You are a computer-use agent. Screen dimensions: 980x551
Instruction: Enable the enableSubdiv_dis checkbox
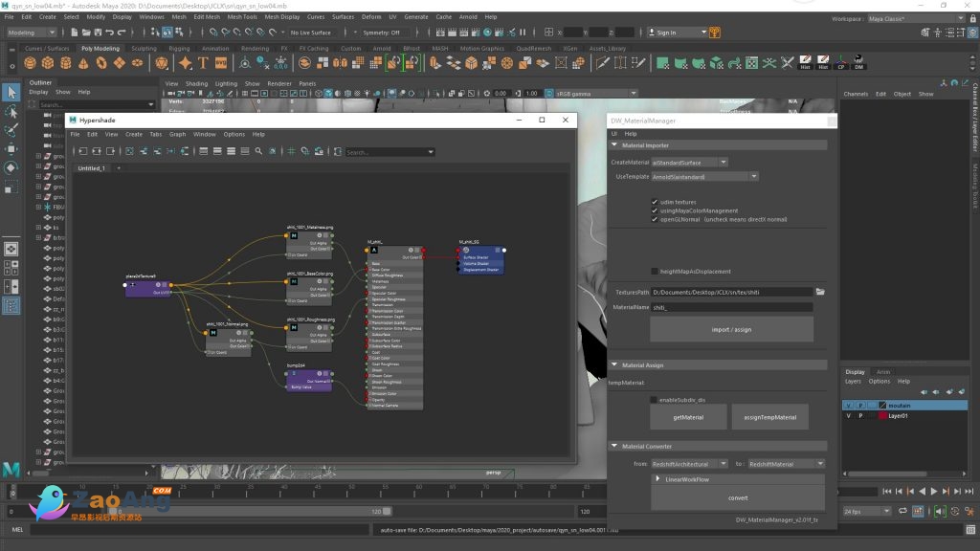point(654,400)
